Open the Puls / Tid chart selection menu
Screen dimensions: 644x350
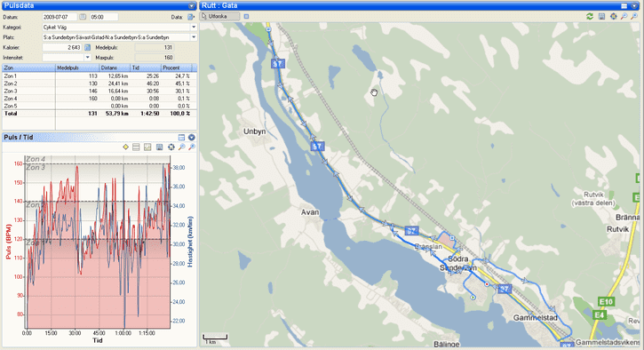191,137
